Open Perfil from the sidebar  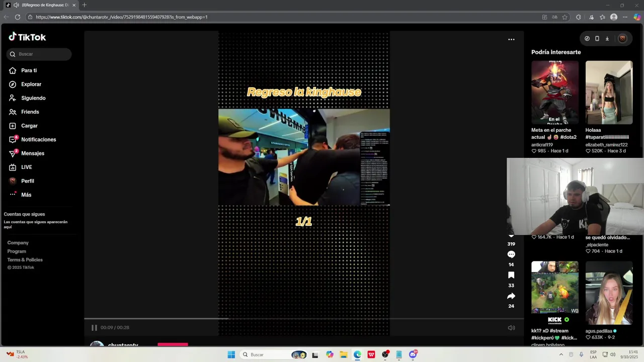(22, 181)
